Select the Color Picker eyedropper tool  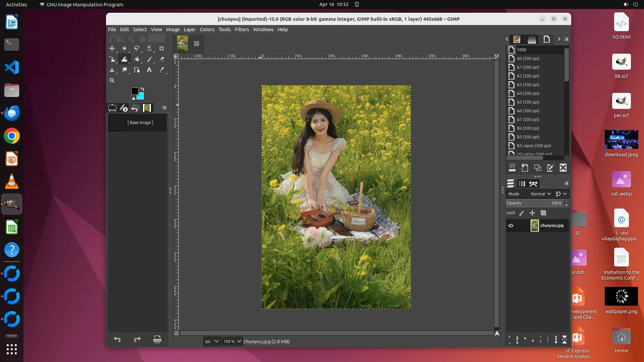click(x=162, y=70)
